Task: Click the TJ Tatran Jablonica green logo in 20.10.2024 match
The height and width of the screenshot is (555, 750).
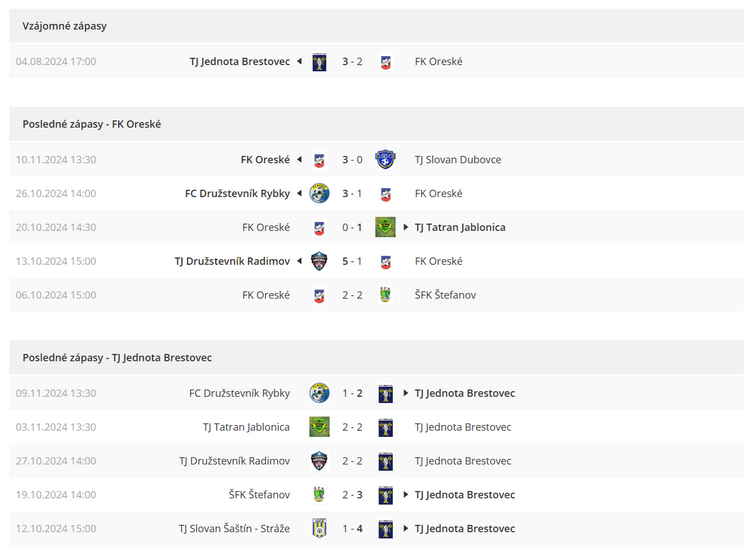Action: (x=385, y=227)
